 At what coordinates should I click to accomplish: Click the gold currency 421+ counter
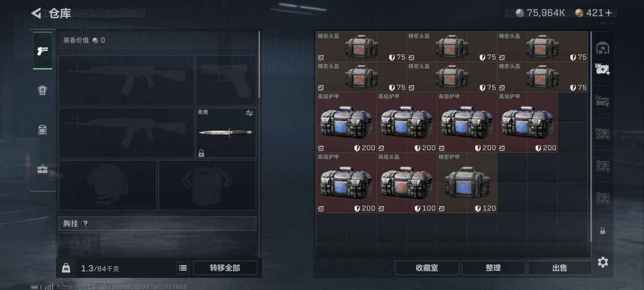click(x=593, y=13)
